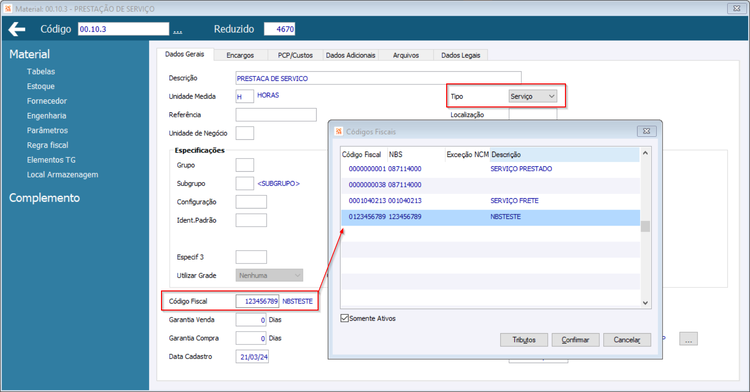Open the Tipo Serviço dropdown

click(532, 96)
